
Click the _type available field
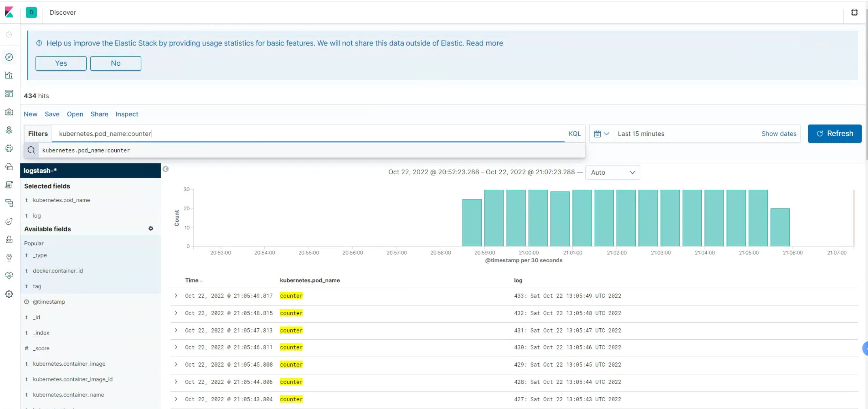click(x=40, y=255)
